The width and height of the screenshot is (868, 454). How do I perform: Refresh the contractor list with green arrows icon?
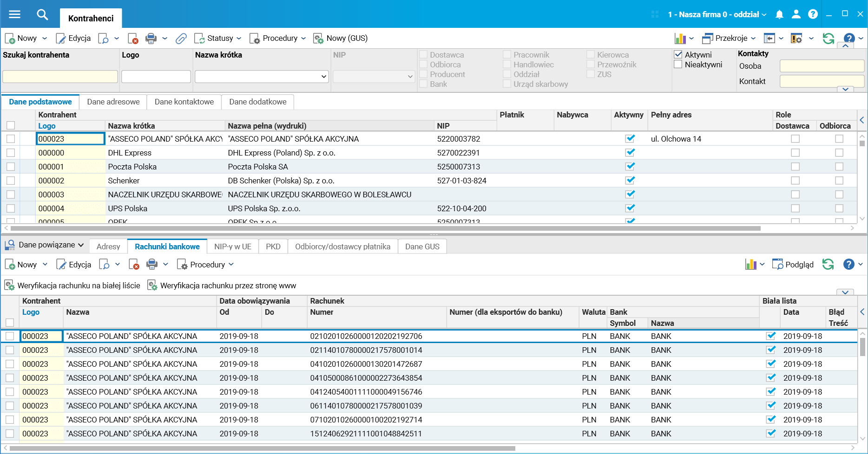(x=828, y=39)
